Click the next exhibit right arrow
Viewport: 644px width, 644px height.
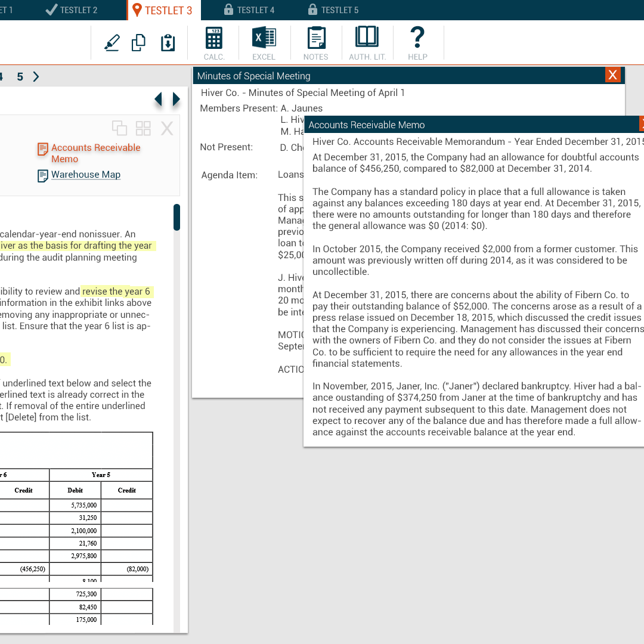(176, 100)
